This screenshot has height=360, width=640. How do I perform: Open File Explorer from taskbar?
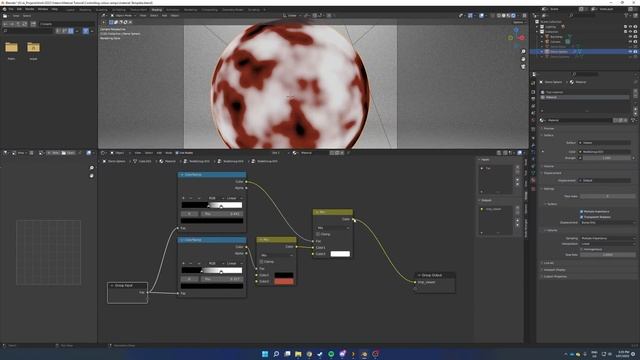click(298, 354)
